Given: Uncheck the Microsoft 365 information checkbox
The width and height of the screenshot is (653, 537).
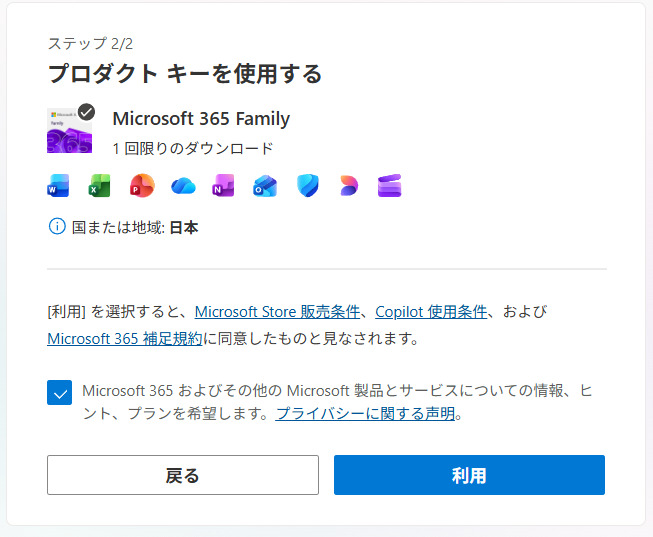Looking at the screenshot, I should (59, 392).
